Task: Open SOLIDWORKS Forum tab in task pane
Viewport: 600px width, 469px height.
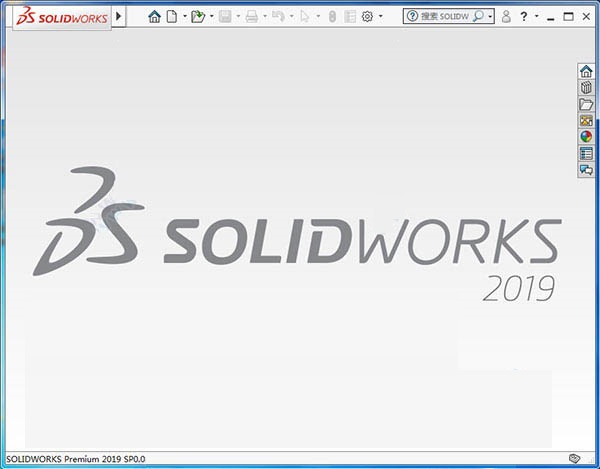Action: click(586, 169)
